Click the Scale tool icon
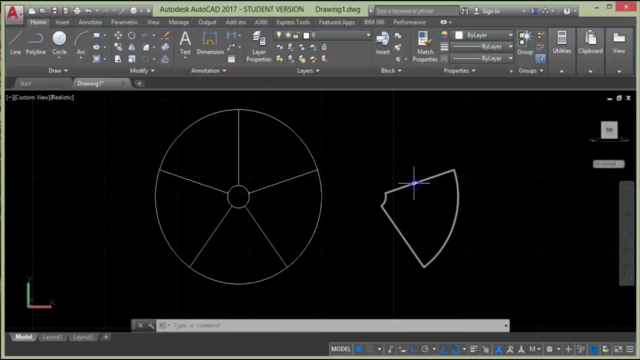Screen dimensions: 640x360 (131, 59)
